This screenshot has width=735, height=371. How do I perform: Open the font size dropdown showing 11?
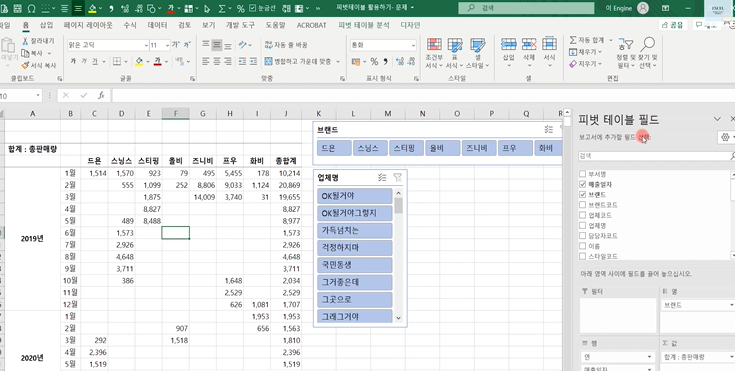[167, 45]
